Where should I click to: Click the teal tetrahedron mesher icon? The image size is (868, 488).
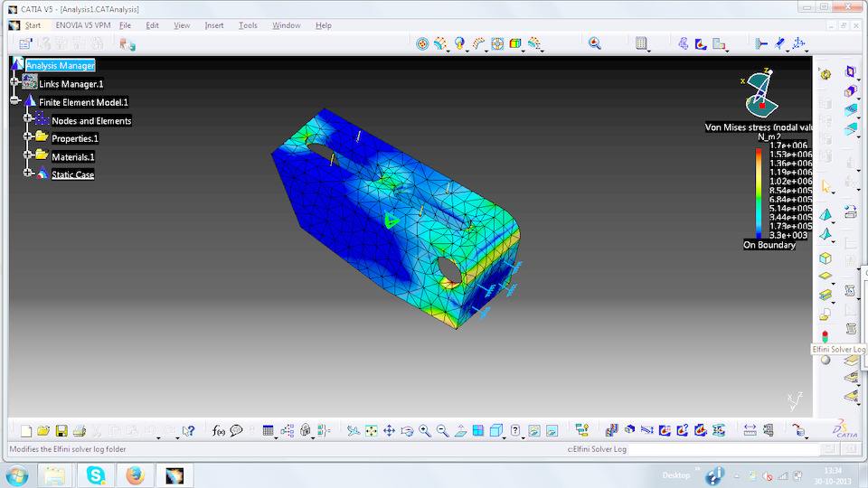pos(826,215)
